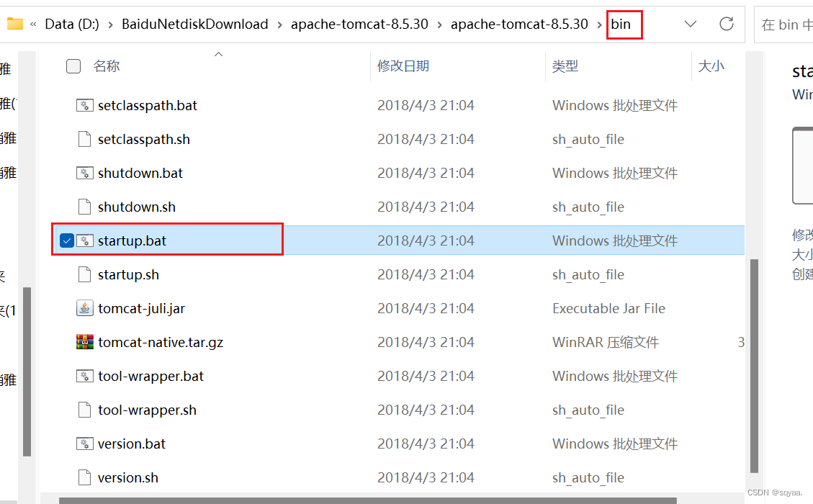Image resolution: width=813 pixels, height=504 pixels.
Task: Open the address bar history dropdown
Action: tap(690, 24)
